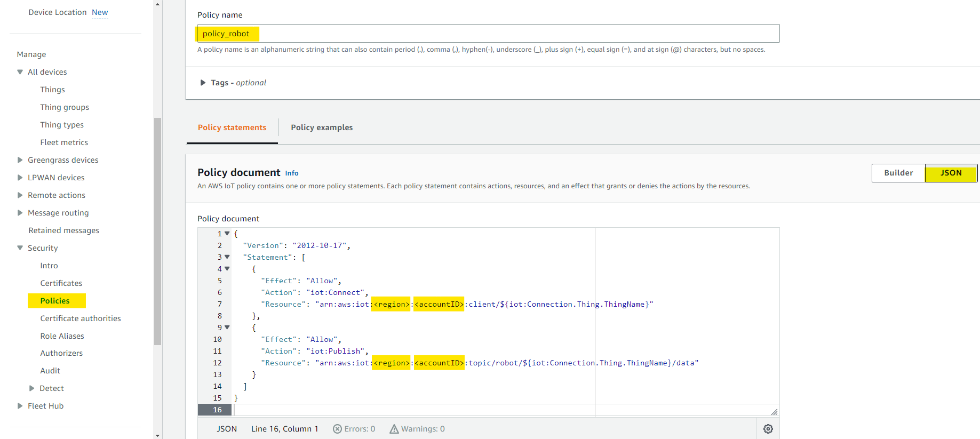Click the "2012-10-17" version value
980x439 pixels.
click(x=320, y=245)
